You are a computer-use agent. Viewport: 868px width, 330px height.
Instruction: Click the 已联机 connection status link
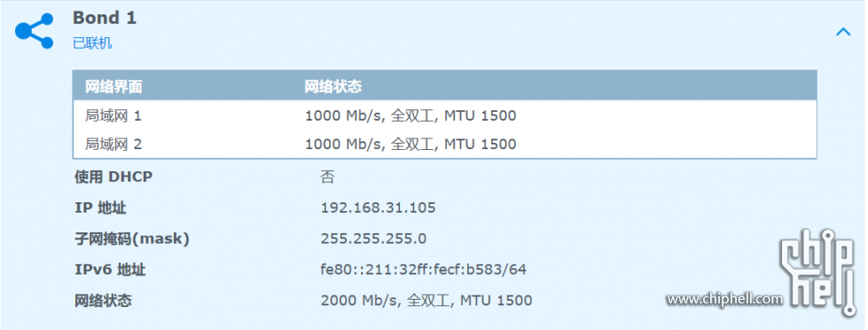(x=92, y=43)
